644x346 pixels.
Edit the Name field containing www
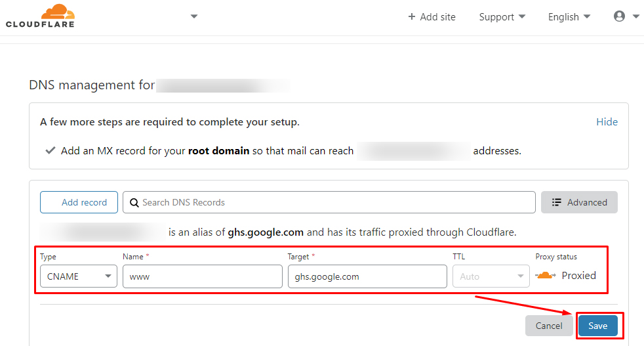(203, 276)
